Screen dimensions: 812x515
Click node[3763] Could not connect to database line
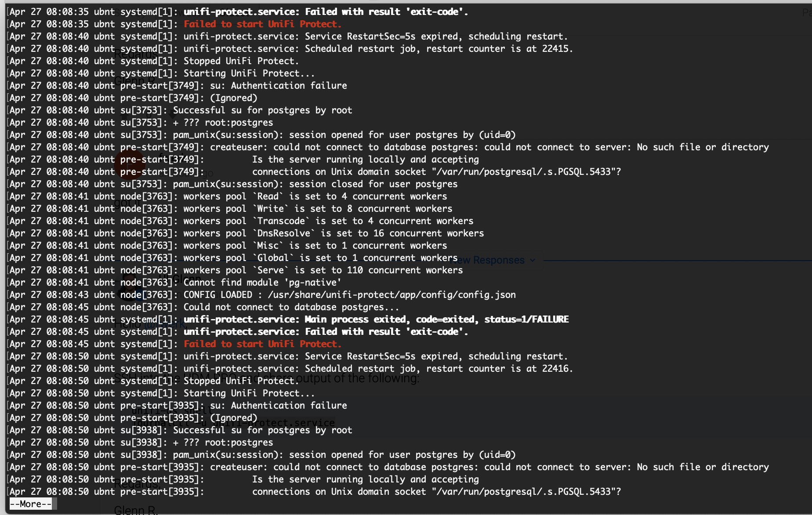[291, 307]
